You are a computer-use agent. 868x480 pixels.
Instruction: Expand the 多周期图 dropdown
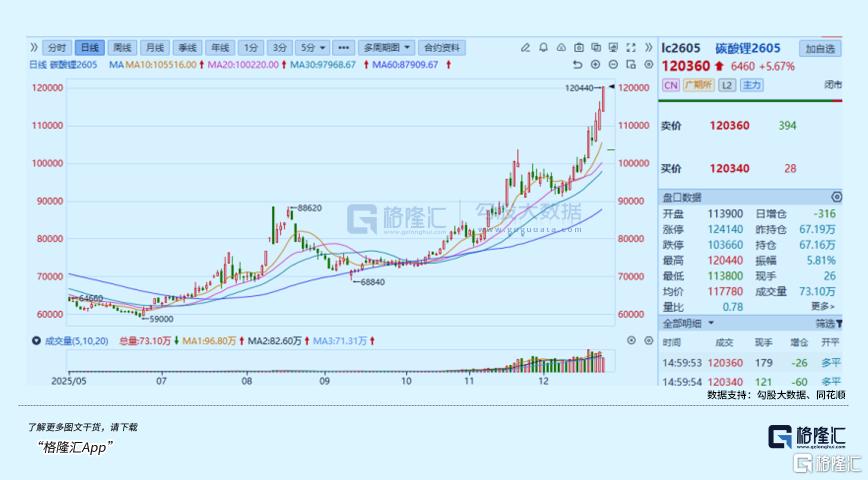tap(387, 47)
